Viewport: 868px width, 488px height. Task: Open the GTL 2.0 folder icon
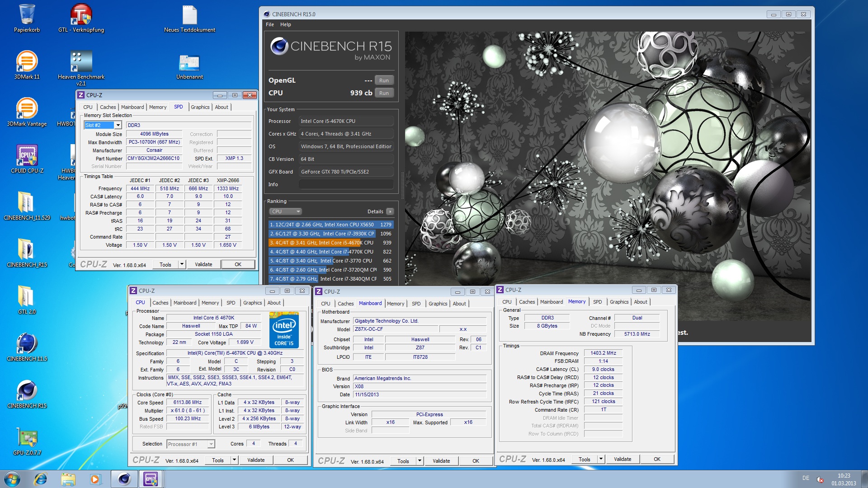click(27, 300)
